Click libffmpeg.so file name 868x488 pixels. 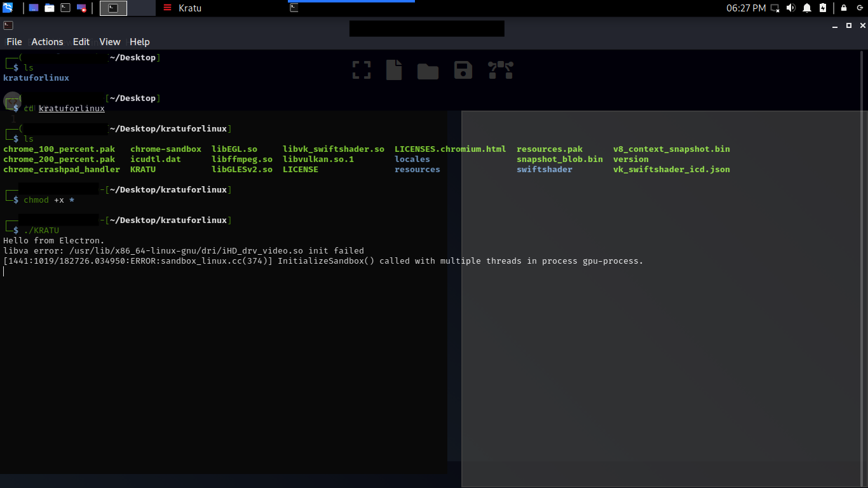(x=242, y=159)
